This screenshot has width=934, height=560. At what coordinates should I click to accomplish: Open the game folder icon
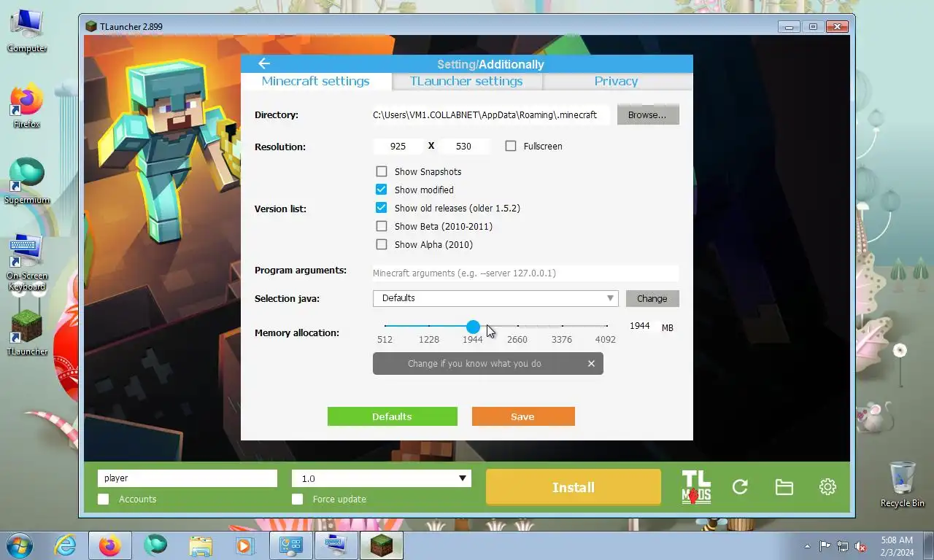784,487
